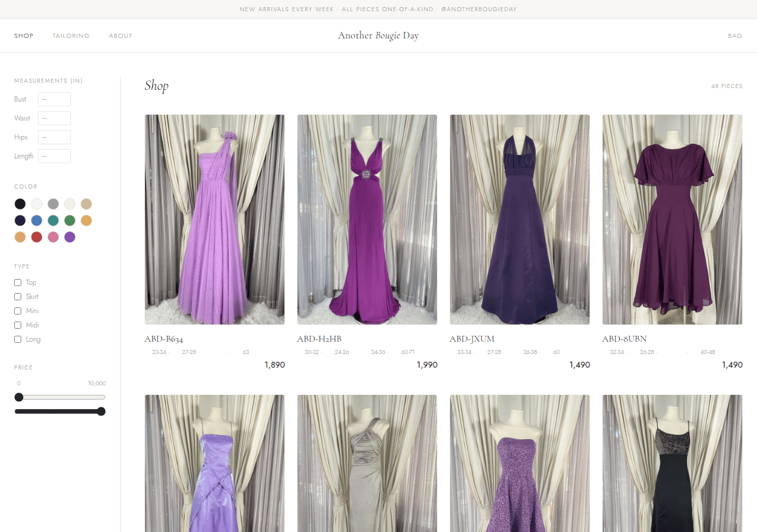Check the Mini type filter
The image size is (757, 532).
click(x=18, y=311)
